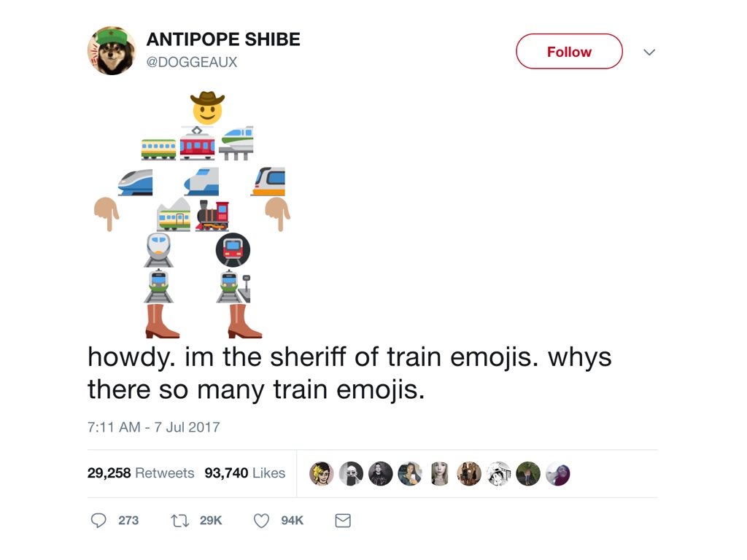Send tweet via the envelope message icon
Image resolution: width=747 pixels, height=560 pixels.
343,521
